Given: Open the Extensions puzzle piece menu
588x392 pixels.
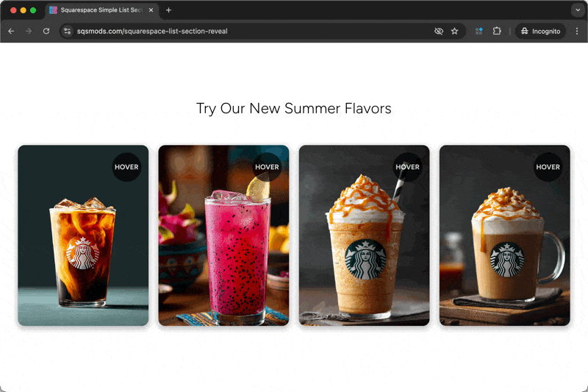Looking at the screenshot, I should 497,31.
